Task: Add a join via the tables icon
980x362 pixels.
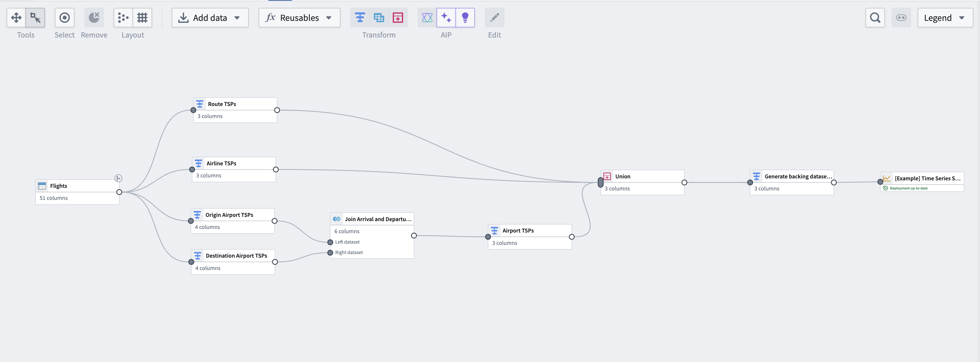Action: pyautogui.click(x=379, y=18)
